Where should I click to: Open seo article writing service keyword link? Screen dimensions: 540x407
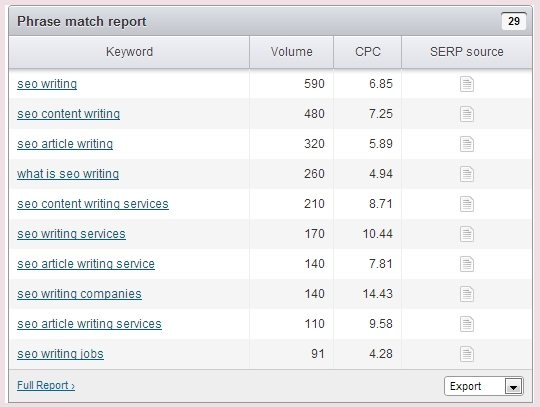86,264
